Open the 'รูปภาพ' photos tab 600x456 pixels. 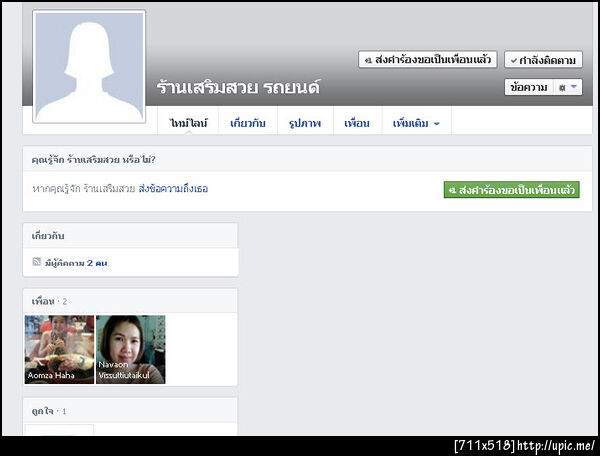305,123
